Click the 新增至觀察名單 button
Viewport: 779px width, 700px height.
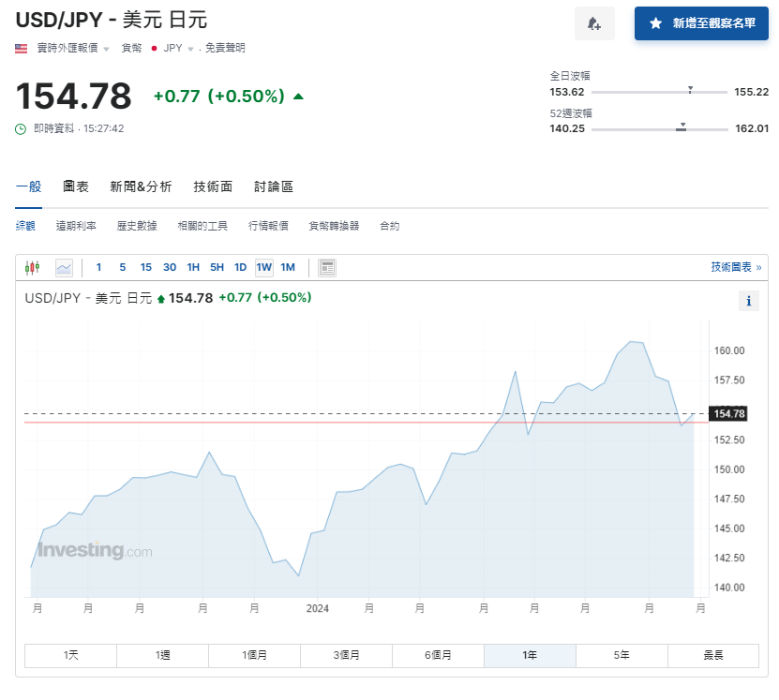(x=701, y=23)
